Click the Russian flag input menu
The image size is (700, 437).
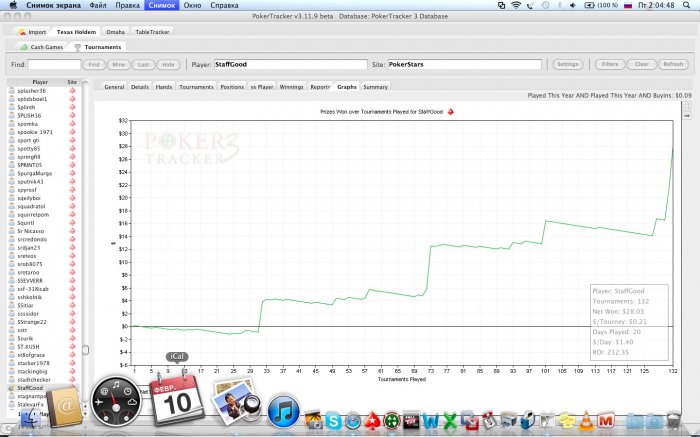pyautogui.click(x=628, y=5)
